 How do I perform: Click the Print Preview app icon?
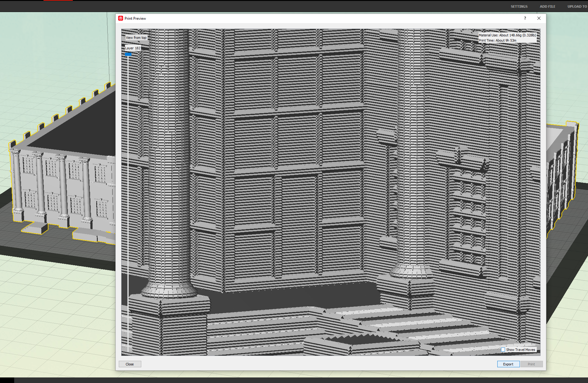pyautogui.click(x=121, y=18)
